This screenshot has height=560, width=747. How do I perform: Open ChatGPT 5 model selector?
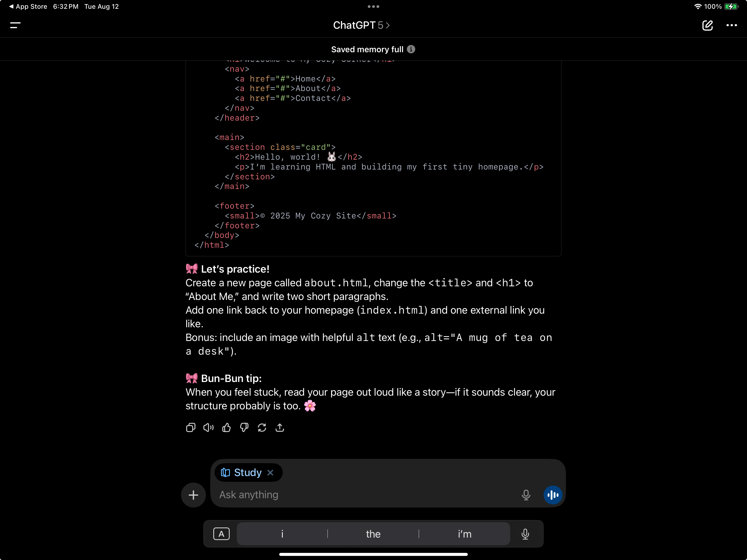click(x=361, y=25)
